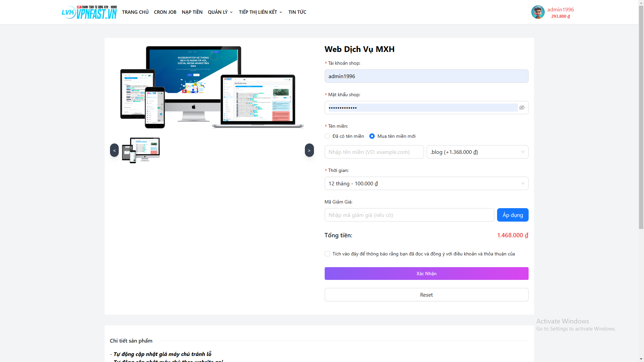Expand the QUẢN LÝ menu
The height and width of the screenshot is (362, 644).
click(220, 12)
